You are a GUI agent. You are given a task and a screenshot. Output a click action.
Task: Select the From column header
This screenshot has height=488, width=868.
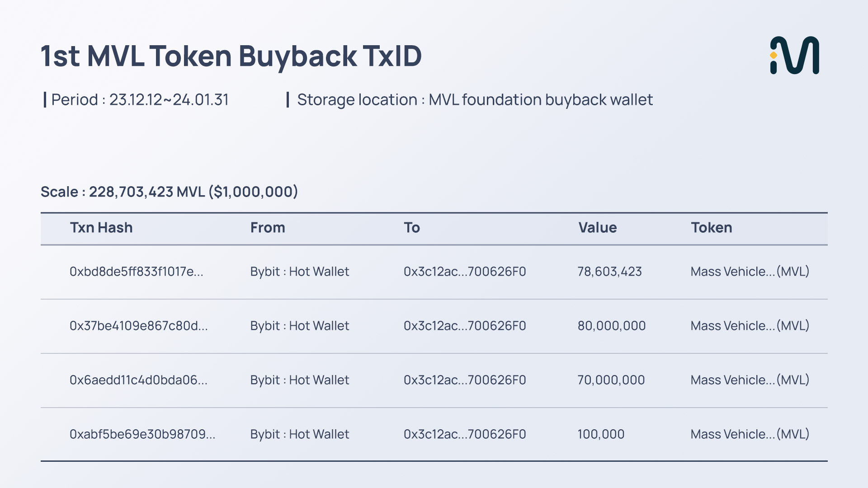[x=268, y=228]
